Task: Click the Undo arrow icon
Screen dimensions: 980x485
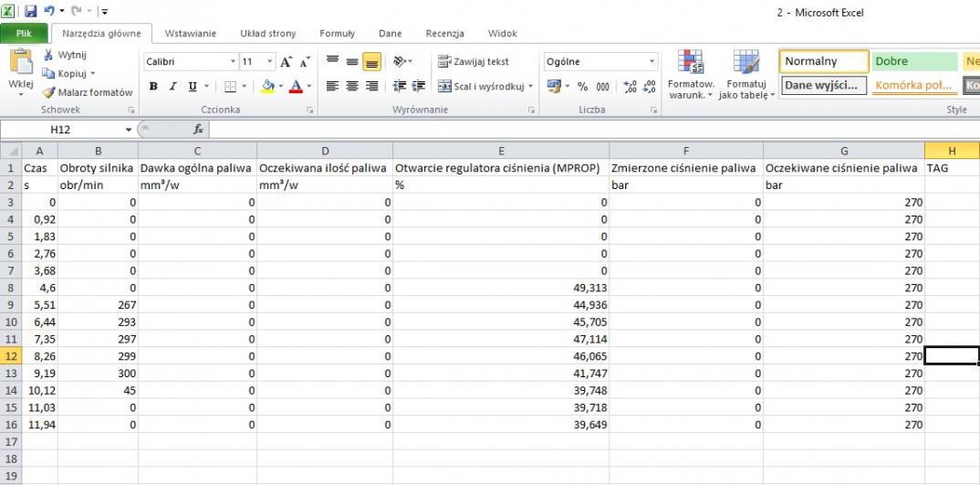Action: point(49,11)
